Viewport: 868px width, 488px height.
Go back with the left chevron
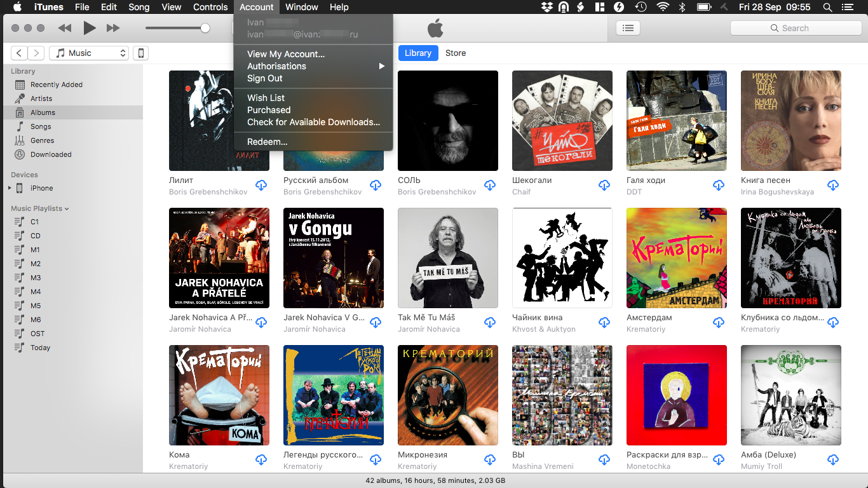(20, 53)
